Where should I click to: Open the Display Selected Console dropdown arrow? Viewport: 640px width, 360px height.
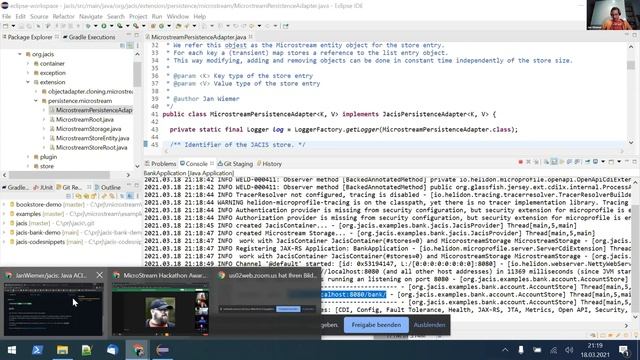[603, 162]
